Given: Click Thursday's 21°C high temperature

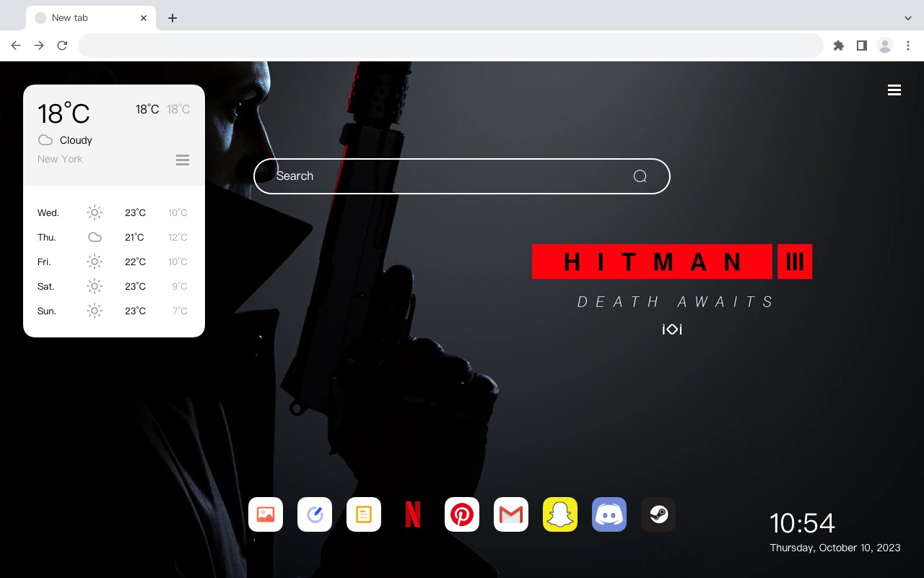Looking at the screenshot, I should pos(134,238).
